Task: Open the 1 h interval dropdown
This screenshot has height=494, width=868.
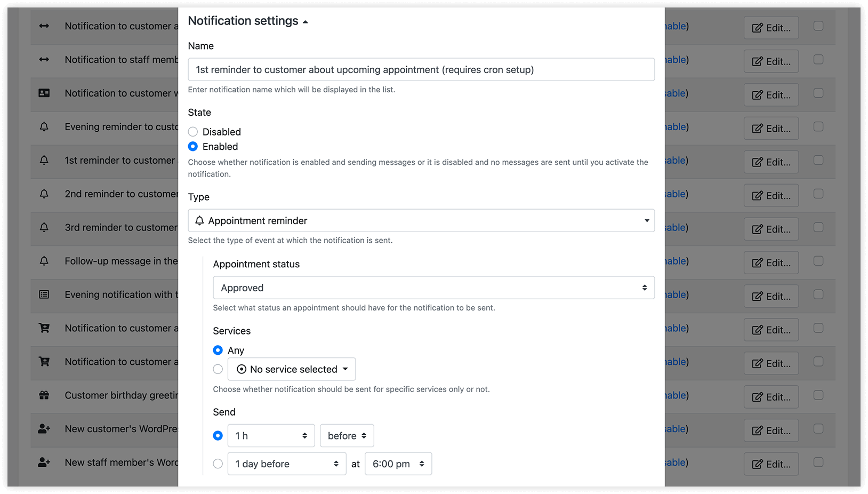Action: point(271,436)
